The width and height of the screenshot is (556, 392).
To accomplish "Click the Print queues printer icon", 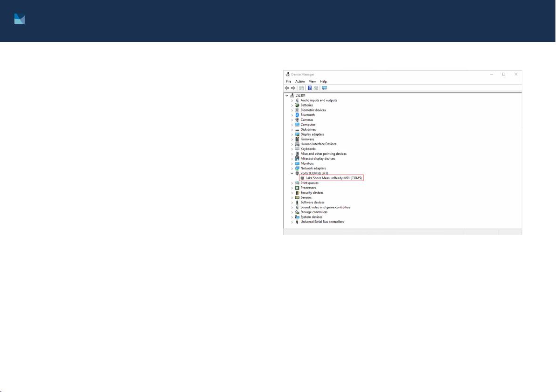I will pos(297,183).
